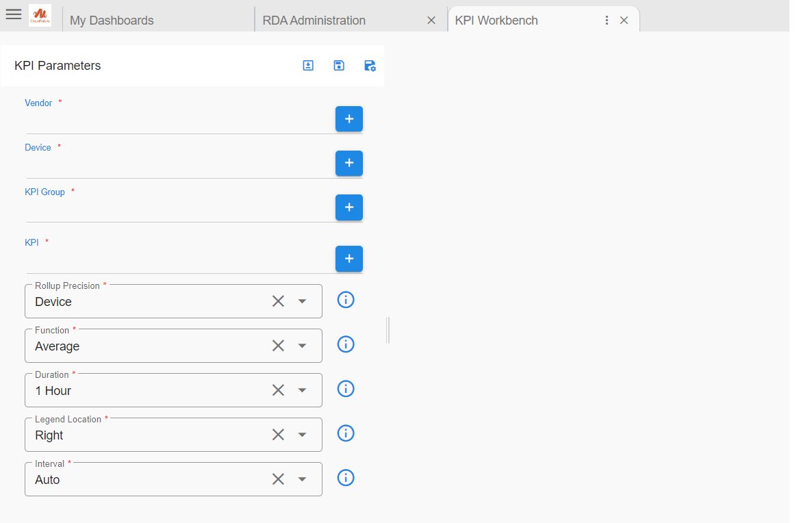Screen dimensions: 812x523
Task: Switch to the RDA Administration tab
Action: tap(314, 21)
